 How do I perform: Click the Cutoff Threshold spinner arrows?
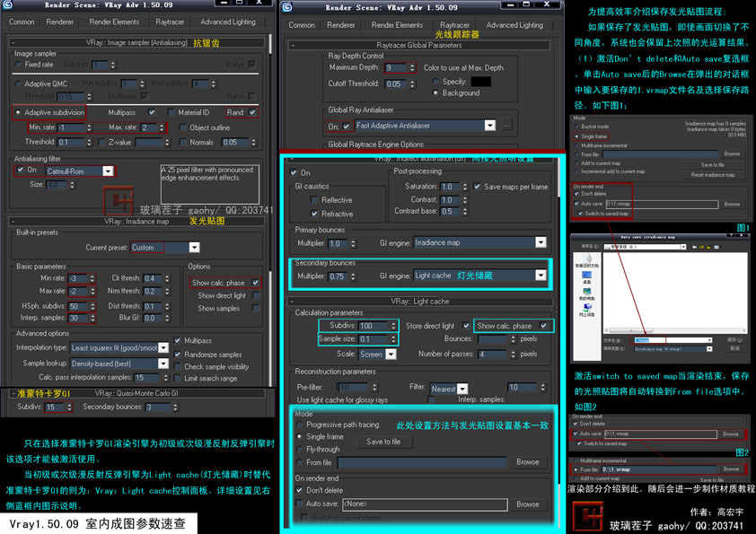[x=412, y=83]
